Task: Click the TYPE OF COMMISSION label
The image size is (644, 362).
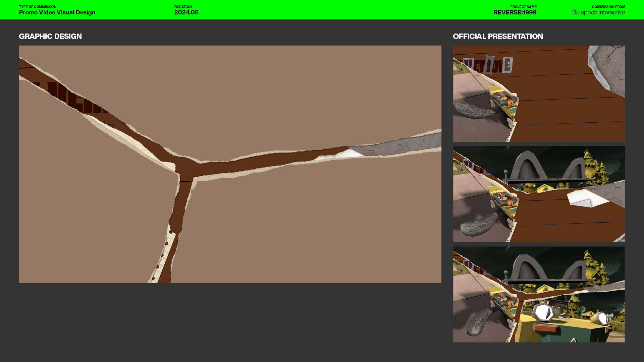Action: (x=38, y=7)
